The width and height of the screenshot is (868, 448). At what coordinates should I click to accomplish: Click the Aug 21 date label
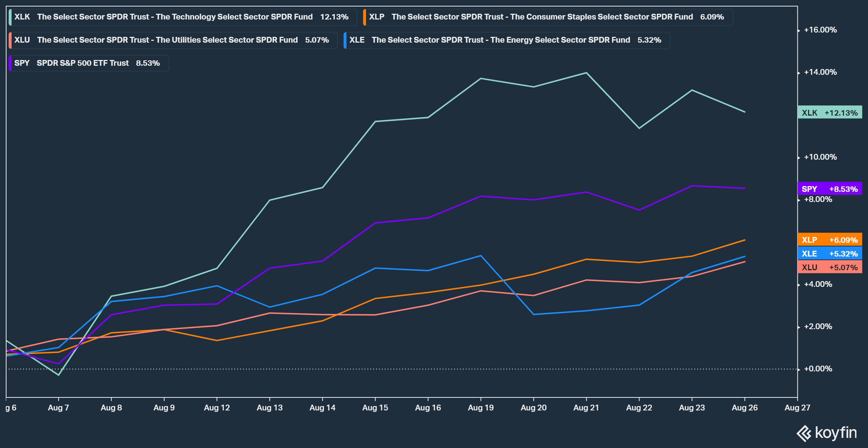point(586,408)
